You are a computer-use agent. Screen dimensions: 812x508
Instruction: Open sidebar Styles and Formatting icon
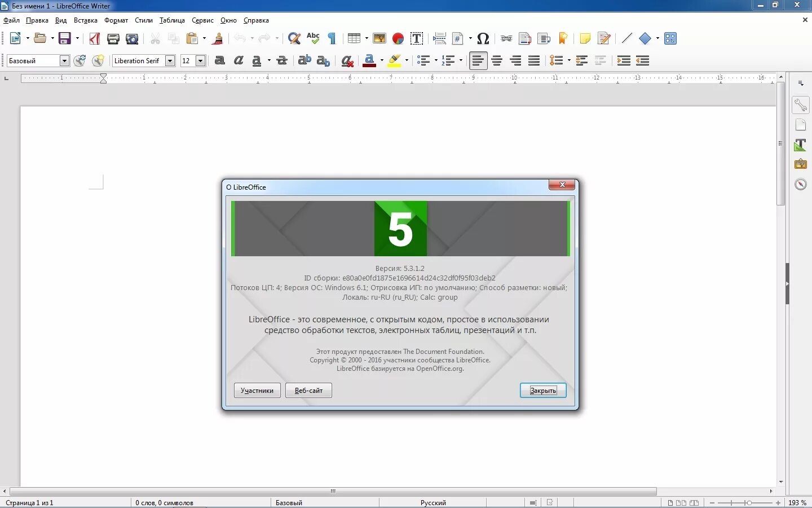click(801, 144)
